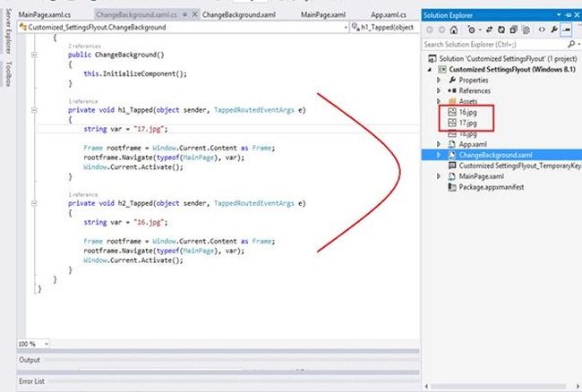Viewport: 582px width, 392px height.
Task: Click "1 reference" above h2_Tapped
Action: coord(82,194)
